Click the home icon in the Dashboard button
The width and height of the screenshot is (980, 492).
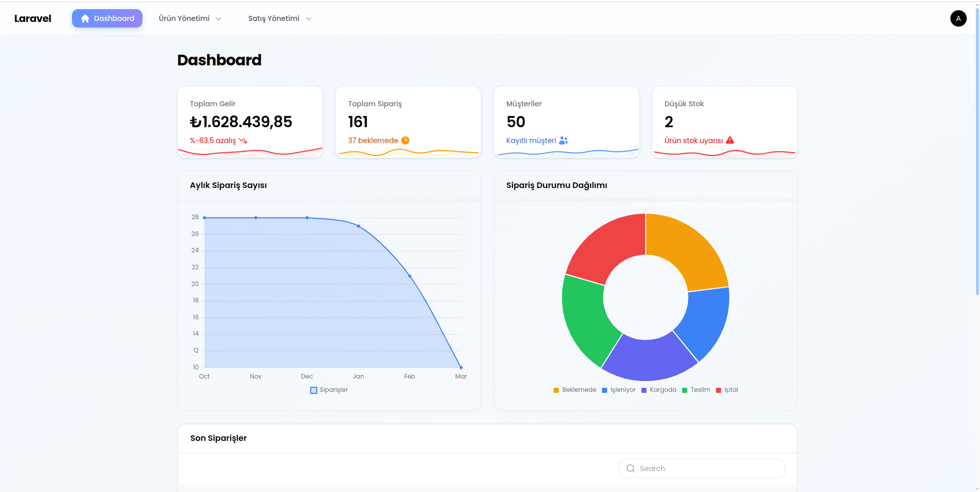coord(85,18)
